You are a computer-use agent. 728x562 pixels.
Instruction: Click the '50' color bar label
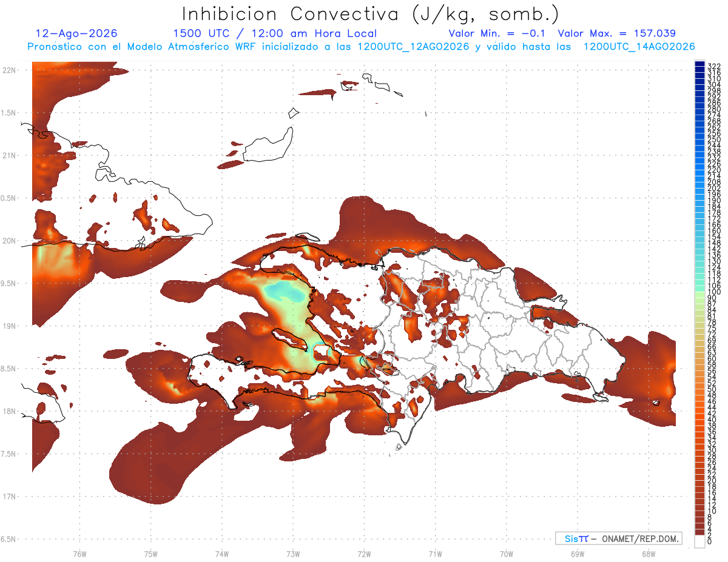point(712,389)
